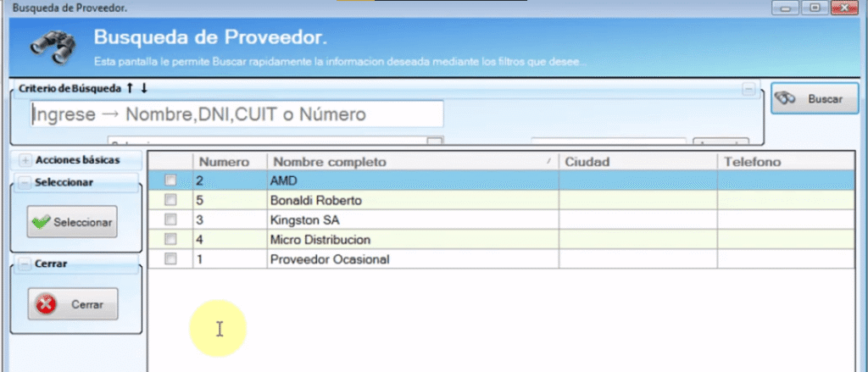Collapse the Seleccionar panel section
Screen dimensions: 868x372
tap(25, 182)
